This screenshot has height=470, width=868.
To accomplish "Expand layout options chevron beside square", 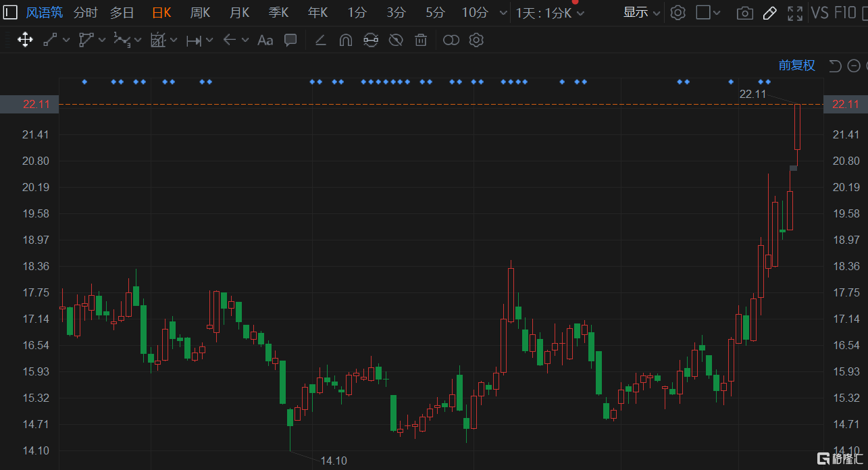I will tap(717, 13).
